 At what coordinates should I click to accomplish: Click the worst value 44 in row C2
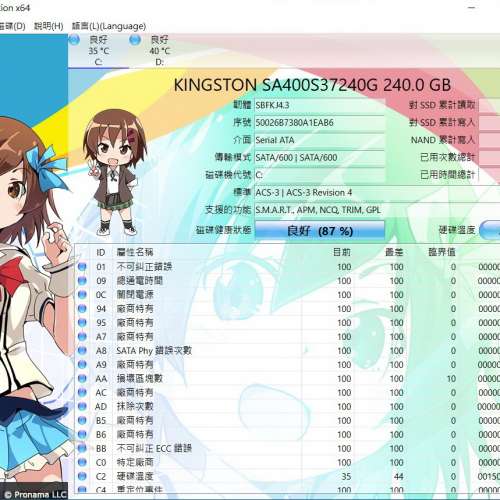(398, 477)
